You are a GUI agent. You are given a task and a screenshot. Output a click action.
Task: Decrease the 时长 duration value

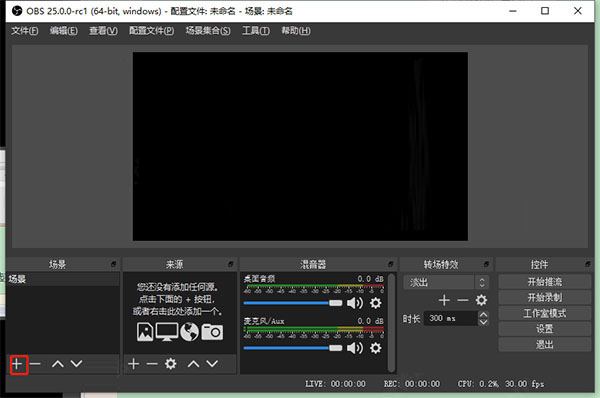[484, 322]
